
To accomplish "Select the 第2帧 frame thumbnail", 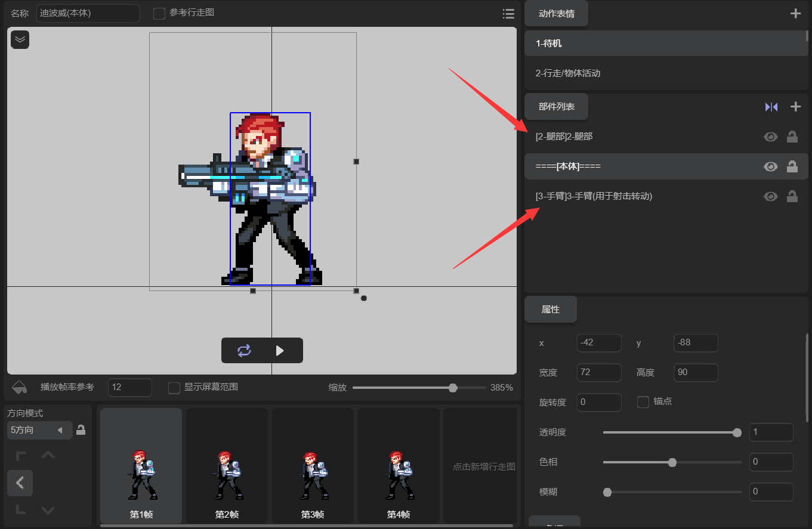I will [227, 466].
